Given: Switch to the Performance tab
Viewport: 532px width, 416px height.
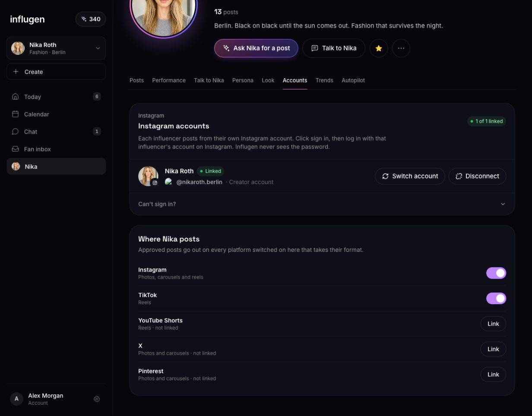Looking at the screenshot, I should click(169, 80).
